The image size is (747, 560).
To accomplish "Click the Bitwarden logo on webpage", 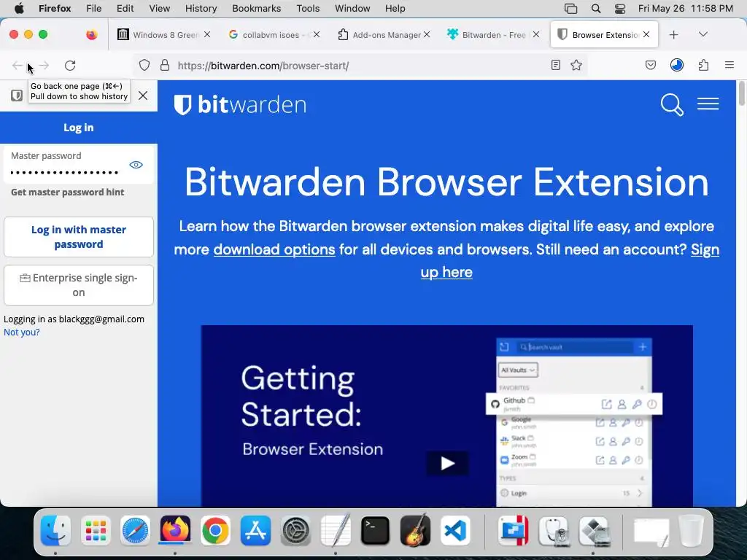I will [239, 104].
